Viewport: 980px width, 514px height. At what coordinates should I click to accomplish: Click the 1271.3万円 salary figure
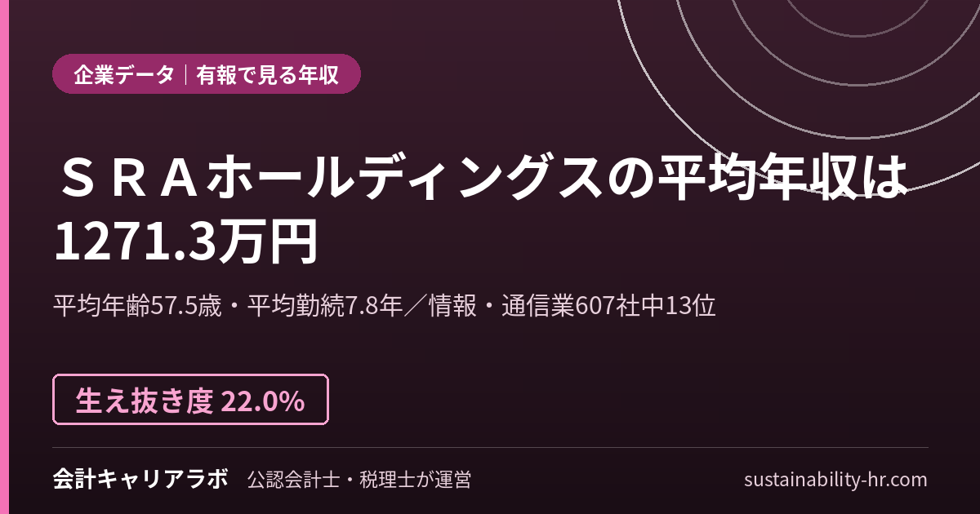click(185, 242)
